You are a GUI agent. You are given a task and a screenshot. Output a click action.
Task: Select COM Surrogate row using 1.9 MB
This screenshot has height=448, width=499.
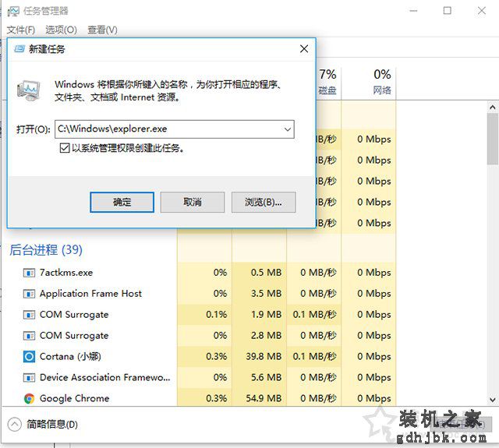coord(199,315)
